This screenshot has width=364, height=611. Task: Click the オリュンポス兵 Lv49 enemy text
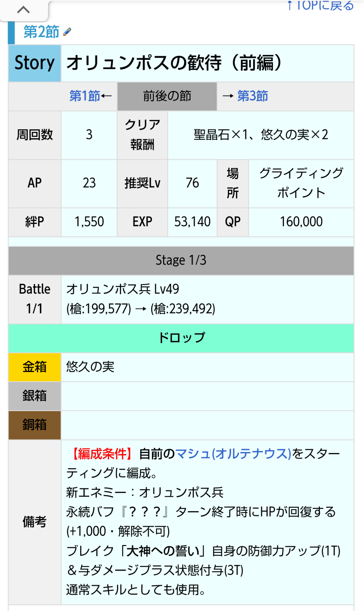[123, 289]
